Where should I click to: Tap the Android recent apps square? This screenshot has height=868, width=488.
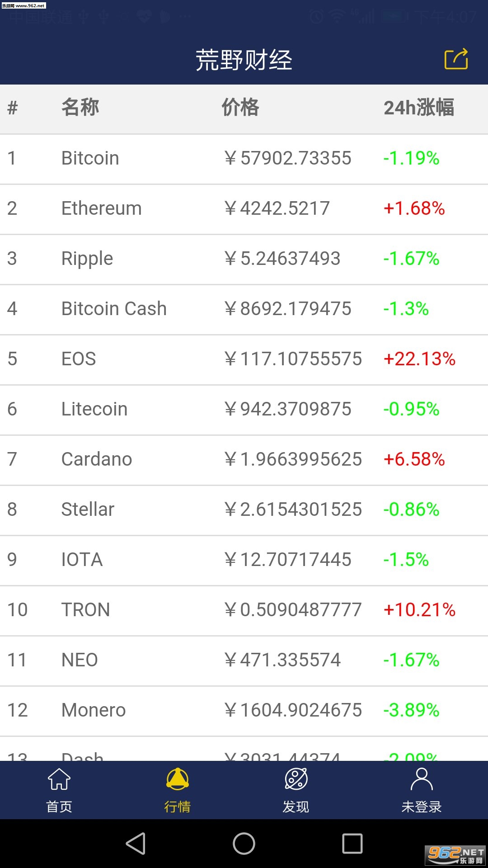tap(352, 844)
